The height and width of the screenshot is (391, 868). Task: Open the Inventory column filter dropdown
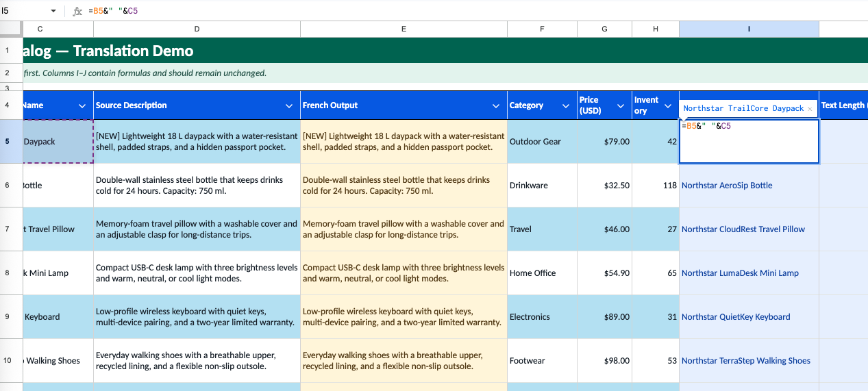(x=668, y=105)
